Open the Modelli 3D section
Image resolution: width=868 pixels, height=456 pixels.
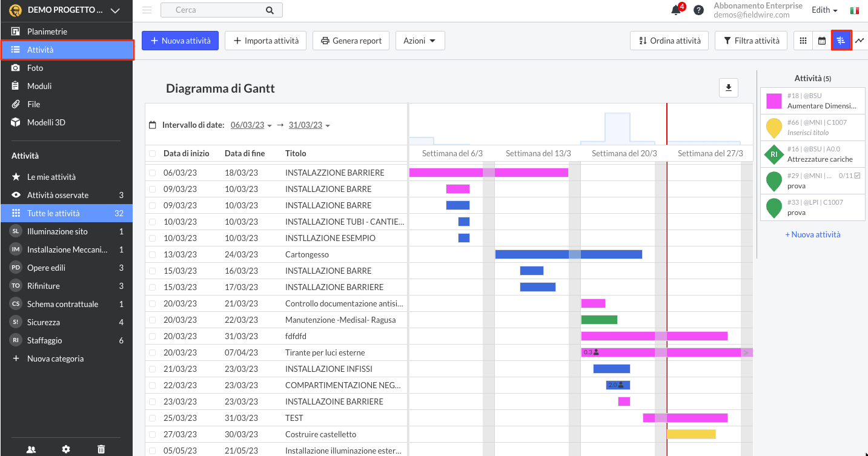point(47,122)
